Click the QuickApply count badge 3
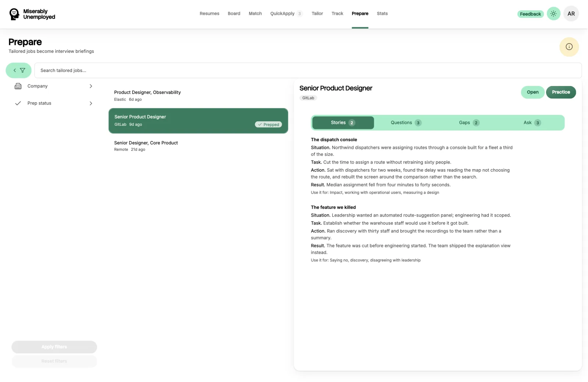Screen dimensions: 588x382 [300, 14]
